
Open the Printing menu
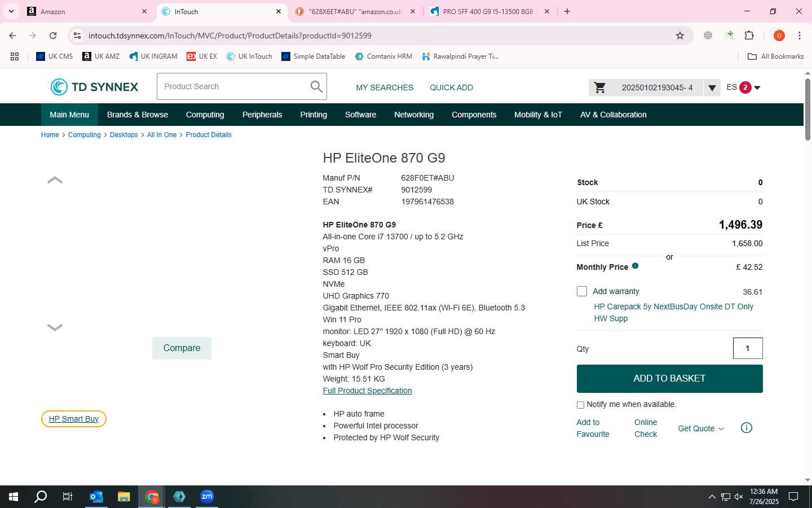314,115
